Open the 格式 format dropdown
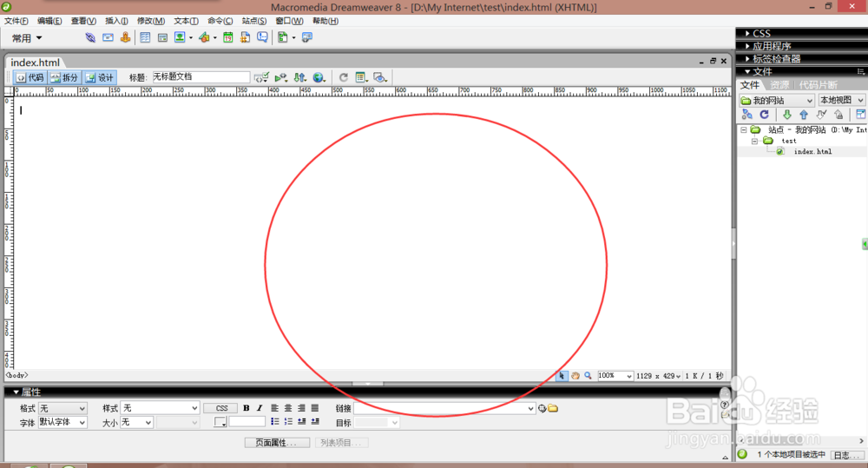The width and height of the screenshot is (868, 468). coord(62,408)
